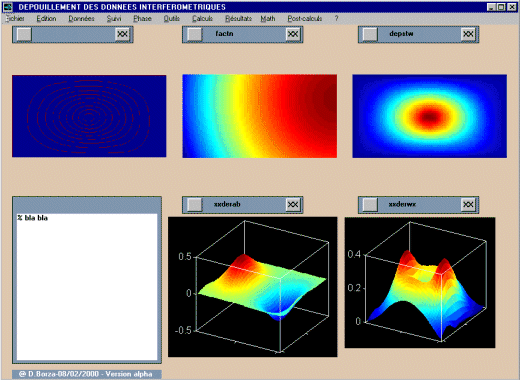Toggle the gray square button beside factn
This screenshot has width=520, height=380.
click(x=194, y=34)
